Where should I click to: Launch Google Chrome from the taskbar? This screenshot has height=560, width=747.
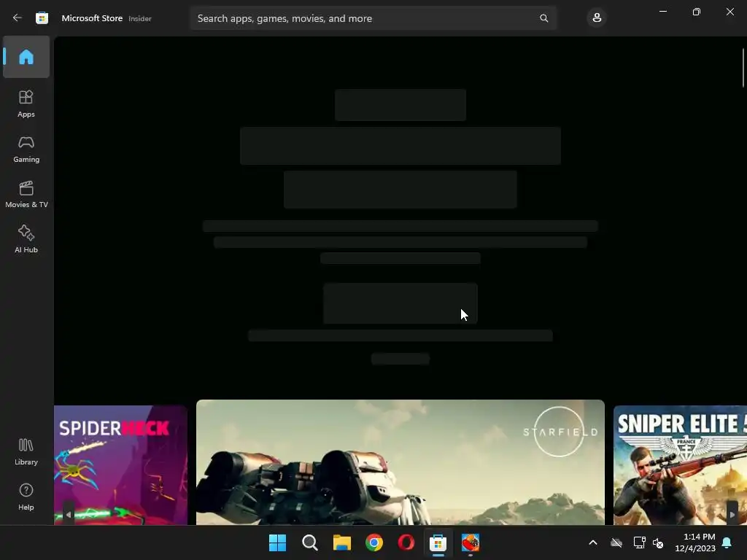(374, 542)
